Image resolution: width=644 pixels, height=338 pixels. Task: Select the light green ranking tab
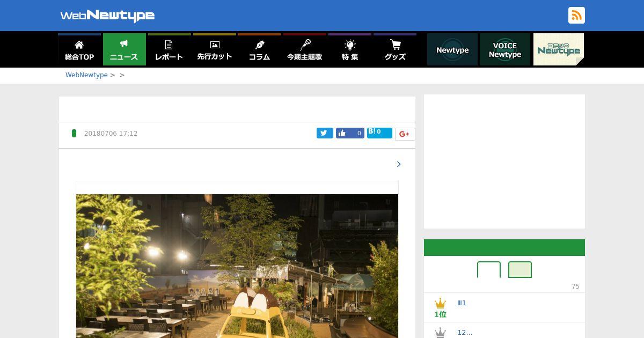[520, 269]
